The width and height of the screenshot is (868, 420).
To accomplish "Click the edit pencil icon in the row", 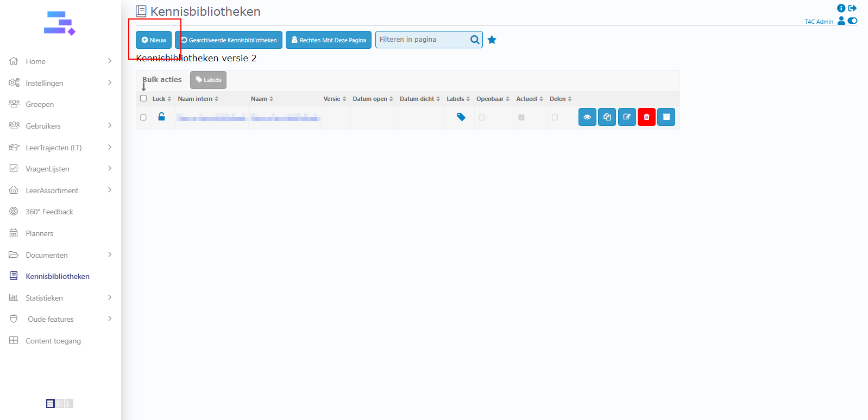I will coord(627,117).
